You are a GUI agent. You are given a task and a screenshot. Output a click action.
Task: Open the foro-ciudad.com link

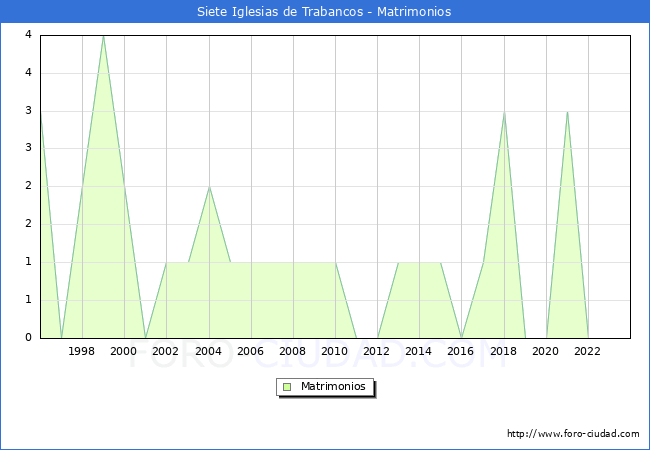(573, 434)
